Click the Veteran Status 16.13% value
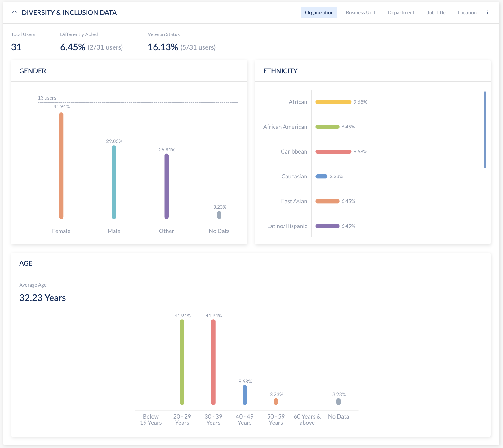 (x=163, y=47)
